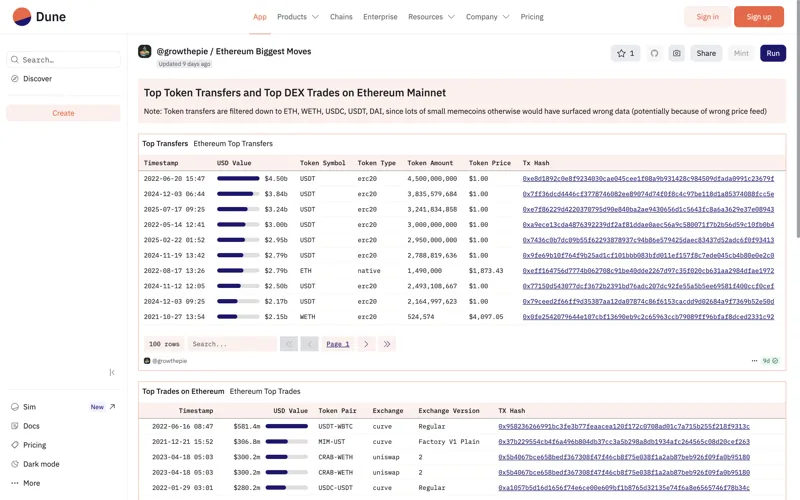This screenshot has height=500, width=800.
Task: Sort by the Token Symbol column header
Action: 322,163
